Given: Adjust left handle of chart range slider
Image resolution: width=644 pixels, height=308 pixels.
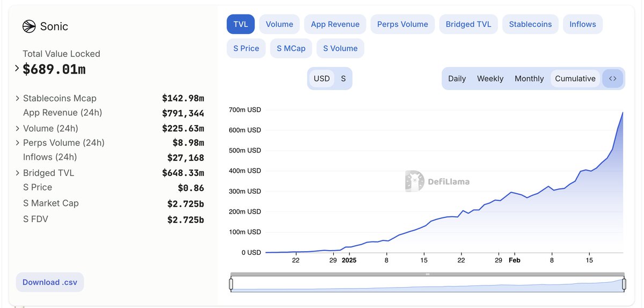Looking at the screenshot, I should [231, 284].
